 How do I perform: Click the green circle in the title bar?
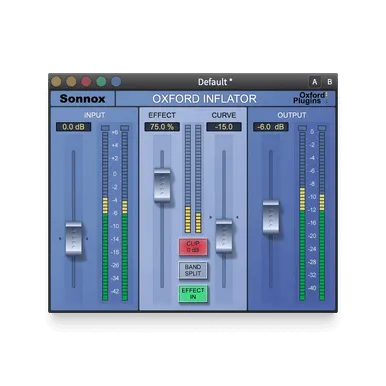pos(101,82)
